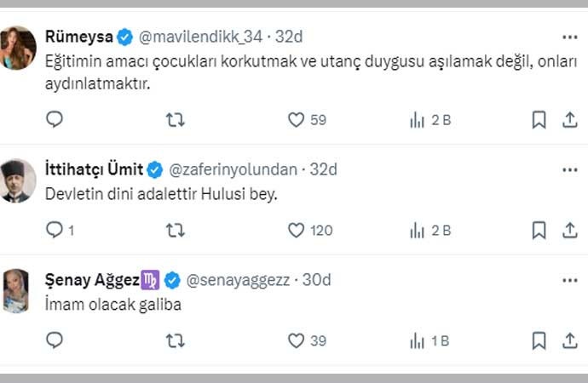This screenshot has width=588, height=383.
Task: Like Rümeysa's tweet with 59 likes
Action: tap(296, 120)
